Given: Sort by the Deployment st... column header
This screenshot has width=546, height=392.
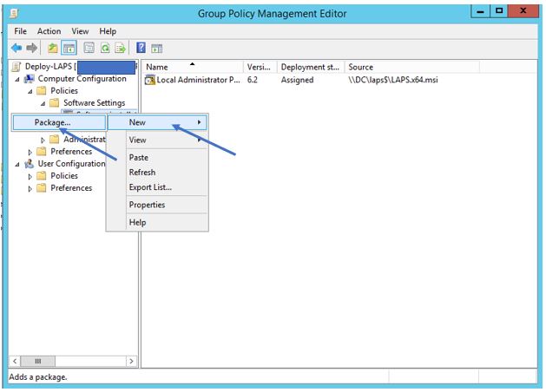Looking at the screenshot, I should (x=311, y=67).
